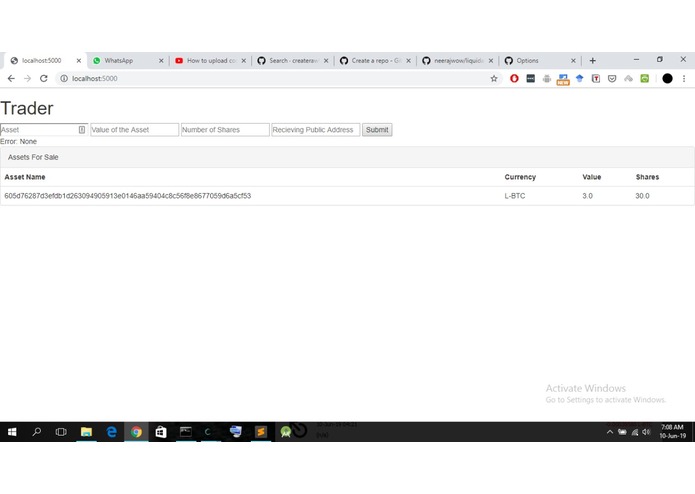695x494 pixels.
Task: Click the Currency column header
Action: point(520,177)
